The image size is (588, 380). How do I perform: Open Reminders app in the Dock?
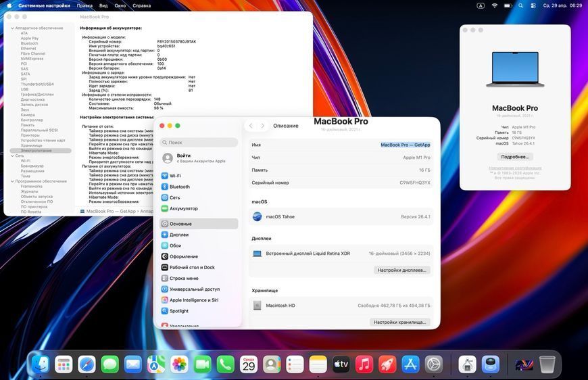295,364
